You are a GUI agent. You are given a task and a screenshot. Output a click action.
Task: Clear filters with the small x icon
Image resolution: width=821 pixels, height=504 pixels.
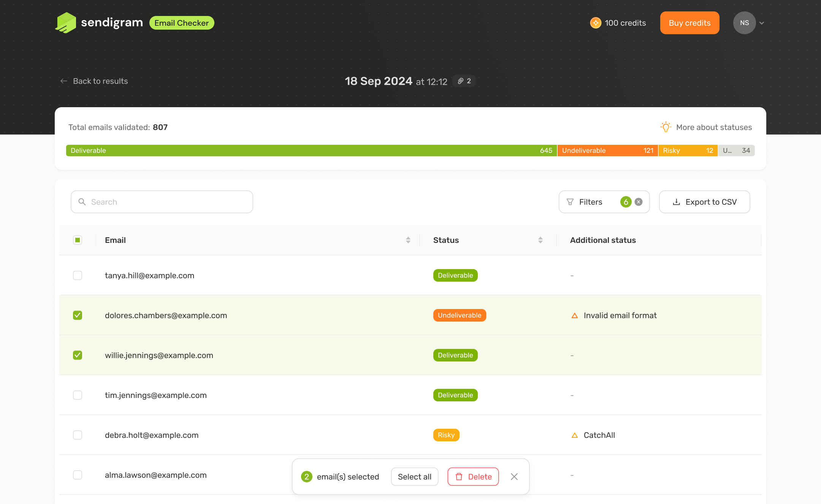(639, 202)
